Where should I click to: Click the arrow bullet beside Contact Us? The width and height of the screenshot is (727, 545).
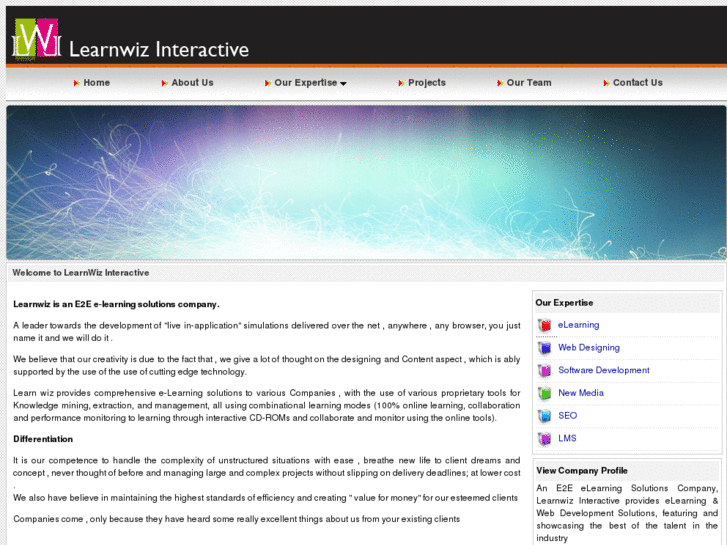(606, 83)
